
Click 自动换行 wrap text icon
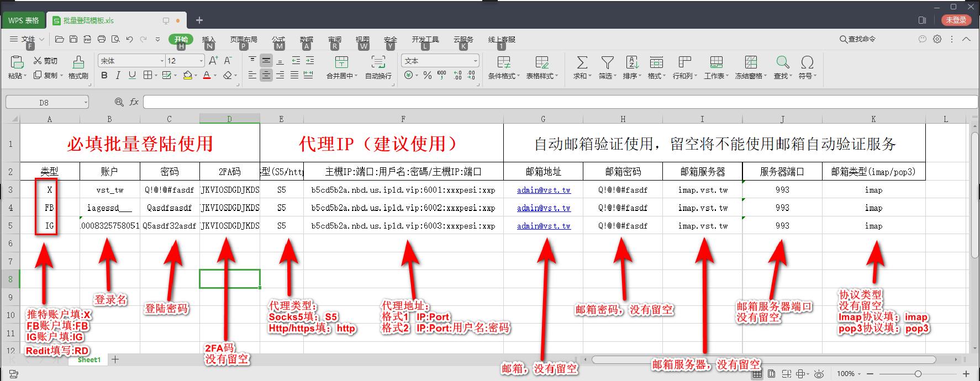click(378, 68)
